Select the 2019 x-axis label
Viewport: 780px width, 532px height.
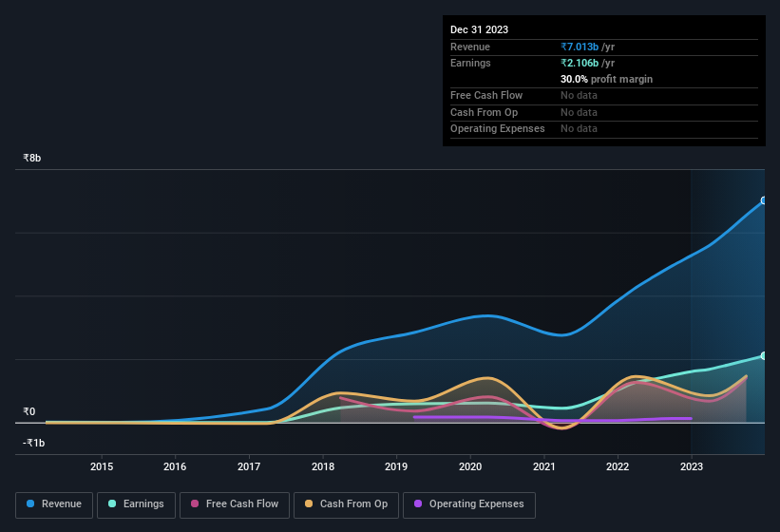(x=396, y=466)
